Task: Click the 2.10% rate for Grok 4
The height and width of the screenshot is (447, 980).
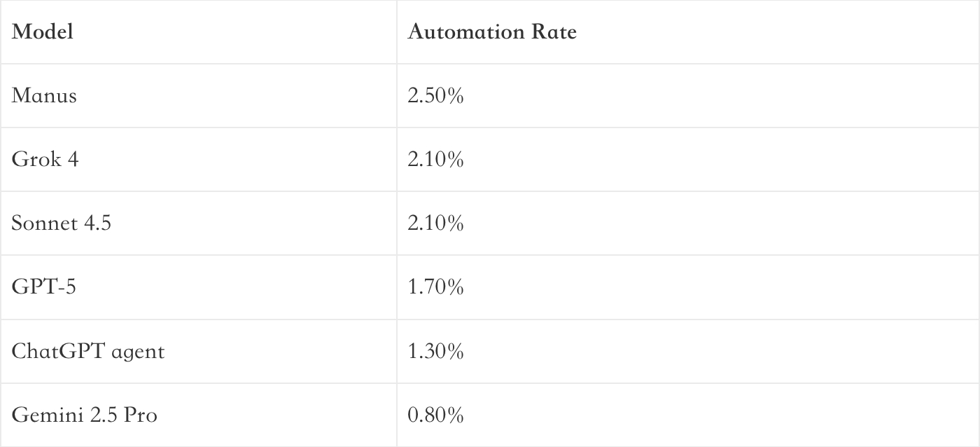Action: [435, 160]
